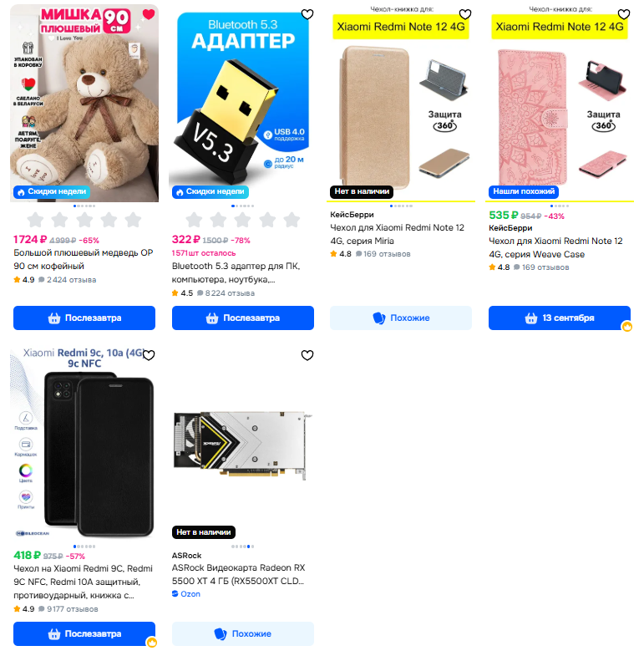Click heart icon on pink Weave Case
Screen dimensions: 644x661
[x=624, y=14]
